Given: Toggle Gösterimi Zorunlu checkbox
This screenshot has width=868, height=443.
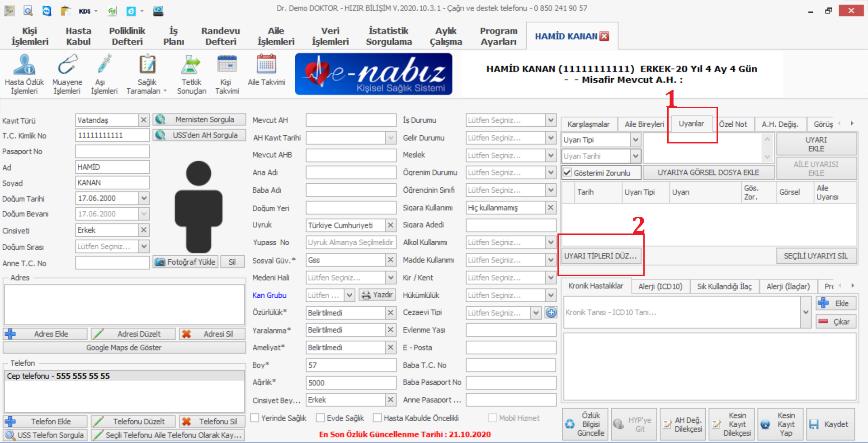Looking at the screenshot, I should pyautogui.click(x=567, y=172).
